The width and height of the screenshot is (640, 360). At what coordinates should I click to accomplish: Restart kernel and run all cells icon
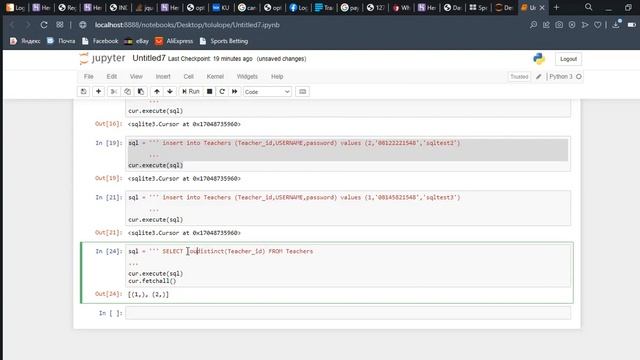click(x=235, y=91)
